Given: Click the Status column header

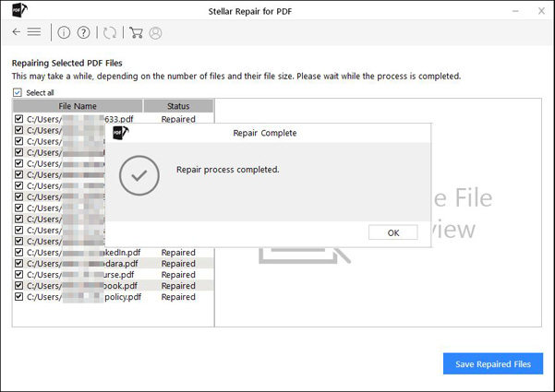Looking at the screenshot, I should (178, 106).
